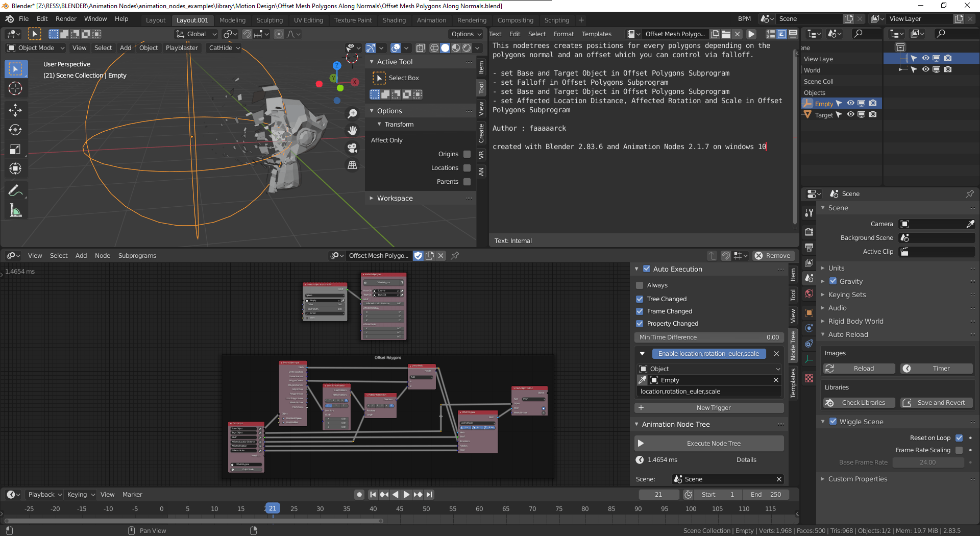This screenshot has width=980, height=536.
Task: Select the Annotate tool
Action: (x=15, y=190)
